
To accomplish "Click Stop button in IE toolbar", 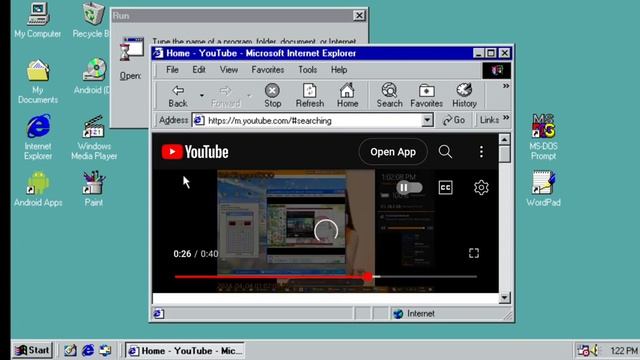I will [x=272, y=96].
